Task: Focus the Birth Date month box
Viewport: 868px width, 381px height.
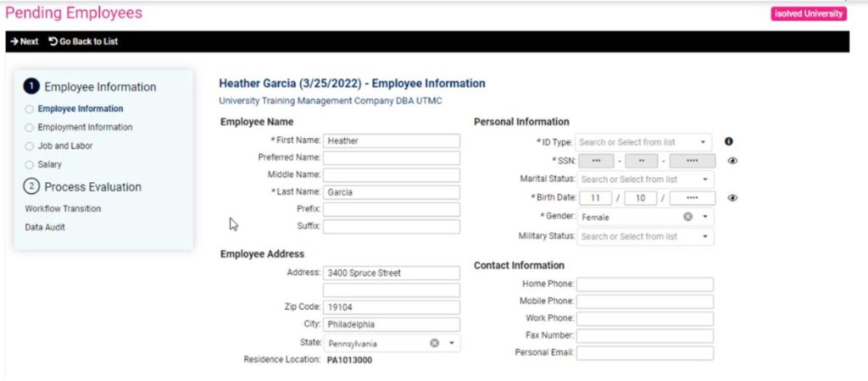Action: point(596,198)
